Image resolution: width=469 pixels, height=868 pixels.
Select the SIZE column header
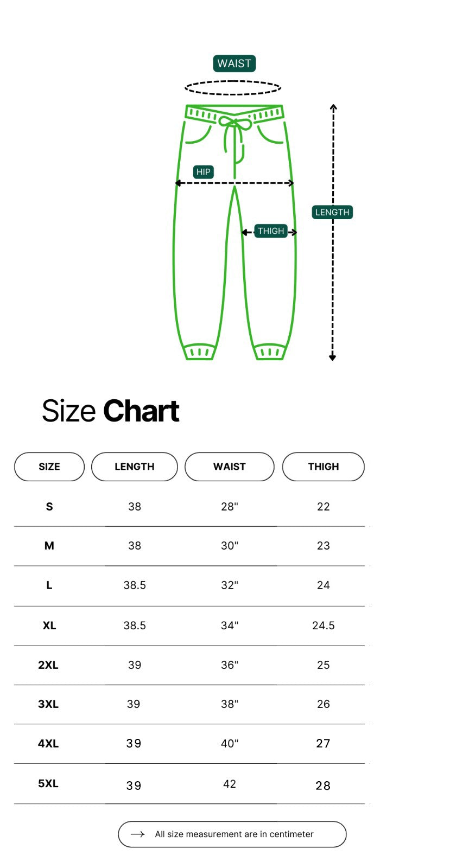49,467
